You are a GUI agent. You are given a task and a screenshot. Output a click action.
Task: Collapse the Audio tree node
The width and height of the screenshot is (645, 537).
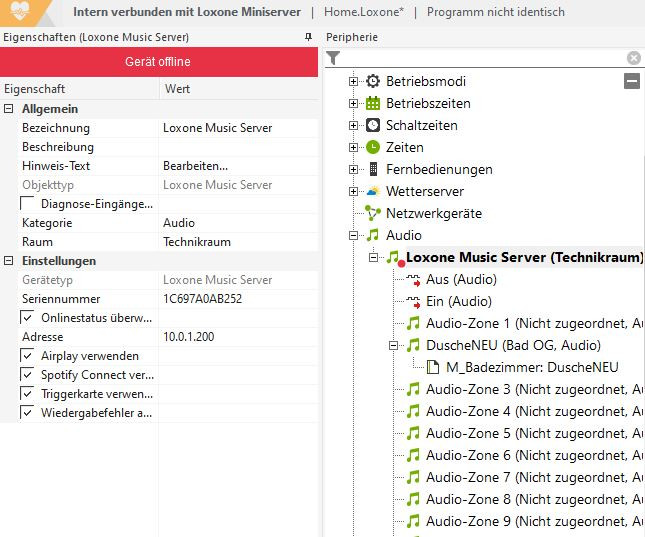coord(353,235)
